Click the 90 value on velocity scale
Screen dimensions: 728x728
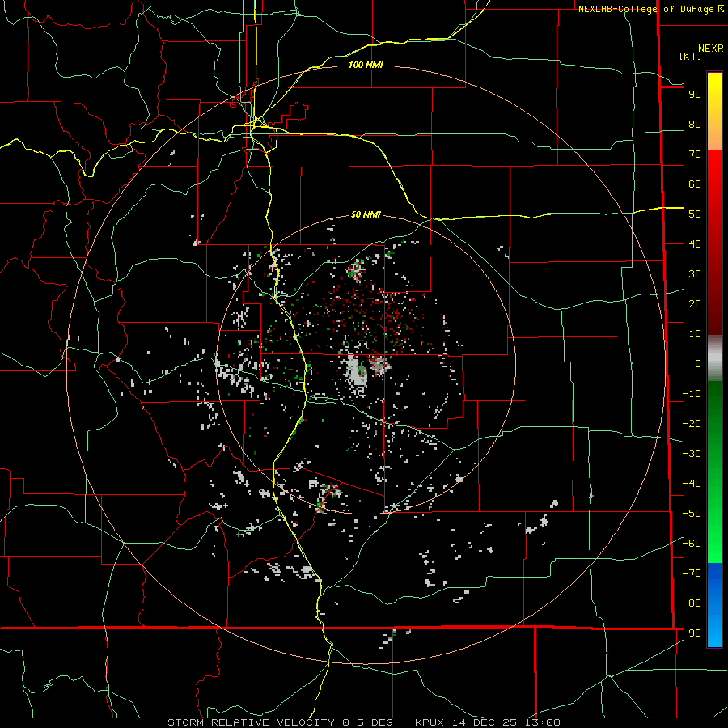pyautogui.click(x=695, y=95)
